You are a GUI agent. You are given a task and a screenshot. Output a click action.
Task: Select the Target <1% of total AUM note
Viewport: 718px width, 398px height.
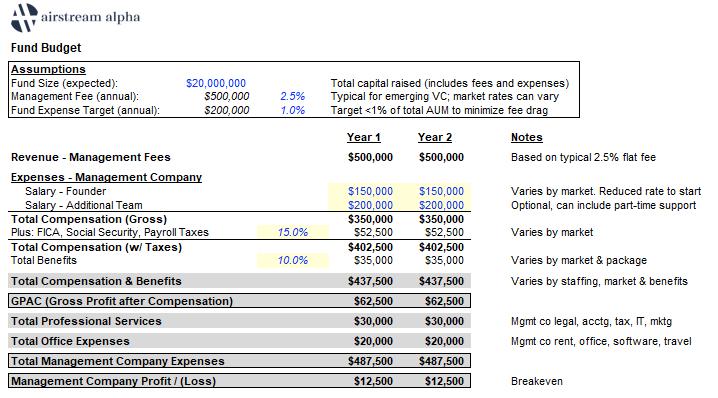[439, 110]
